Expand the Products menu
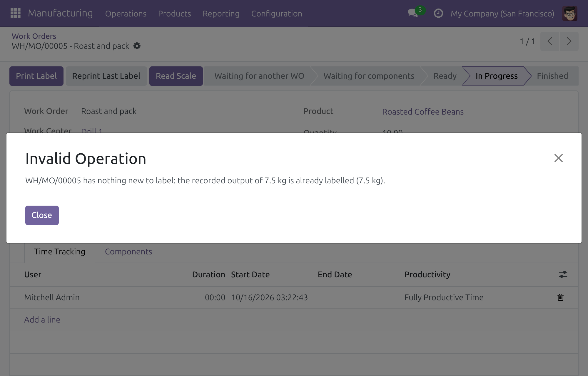The image size is (588, 376). pyautogui.click(x=175, y=14)
